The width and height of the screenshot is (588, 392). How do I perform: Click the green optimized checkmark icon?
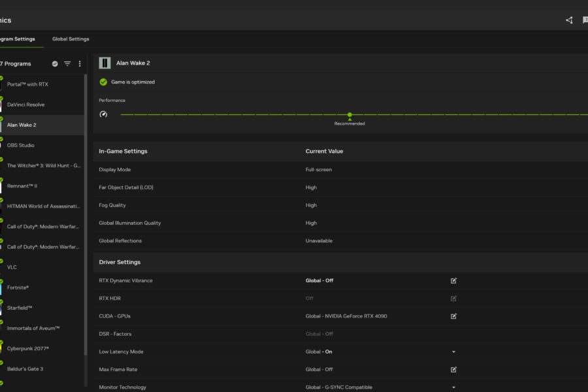pyautogui.click(x=103, y=82)
